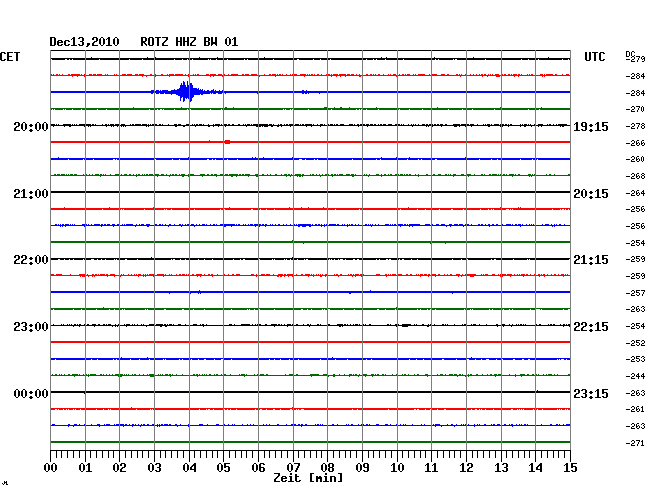650x494 pixels.
Task: Click the large seismic burst on blue trace
Action: click(187, 92)
